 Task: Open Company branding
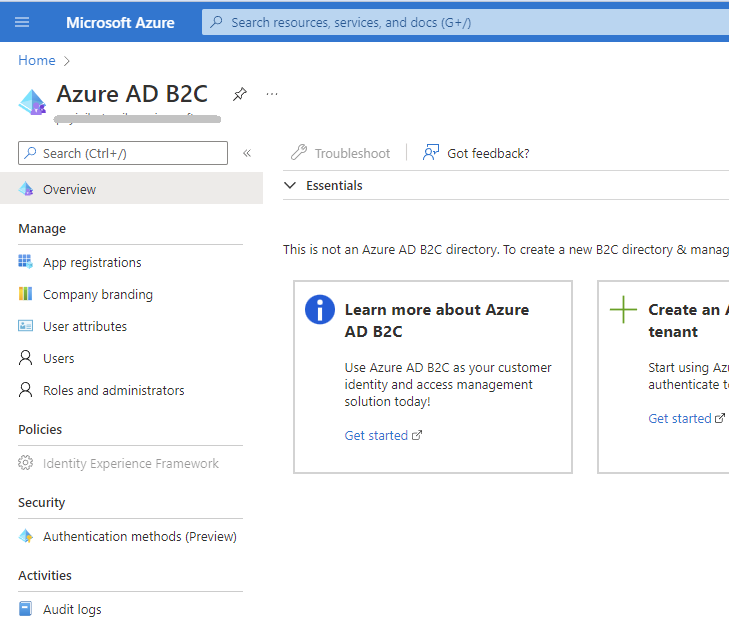(98, 295)
